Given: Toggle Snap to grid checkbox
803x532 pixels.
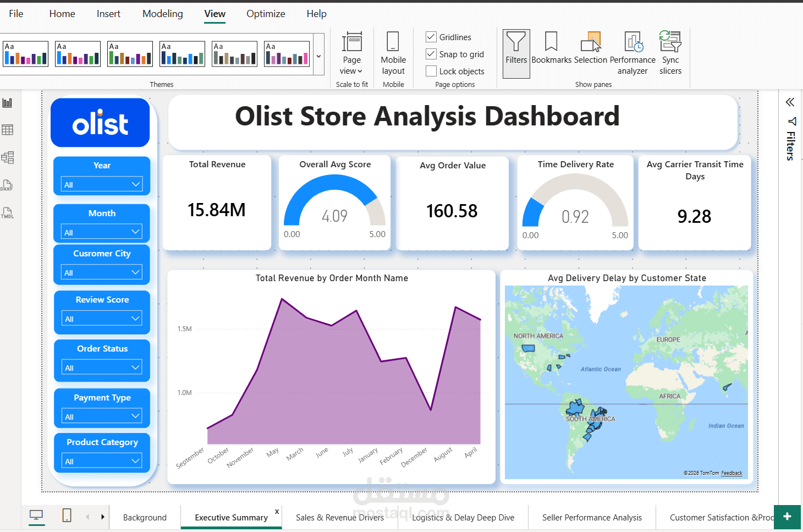Looking at the screenshot, I should click(431, 54).
